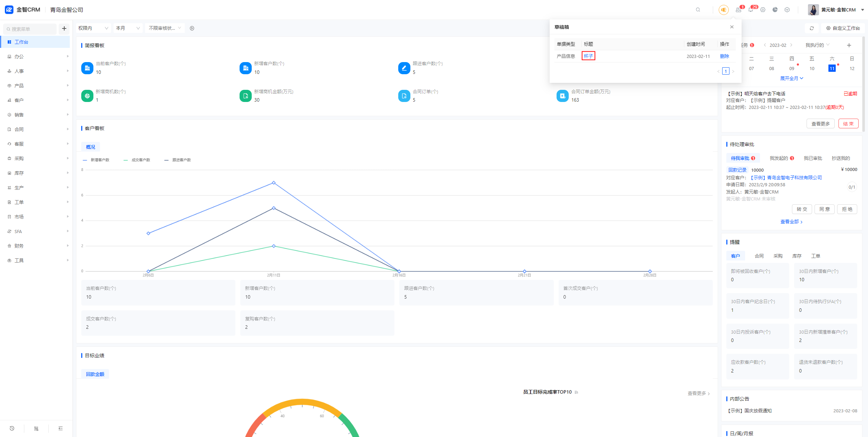The height and width of the screenshot is (437, 868).
Task: Select the 回款金额 tab
Action: click(95, 374)
